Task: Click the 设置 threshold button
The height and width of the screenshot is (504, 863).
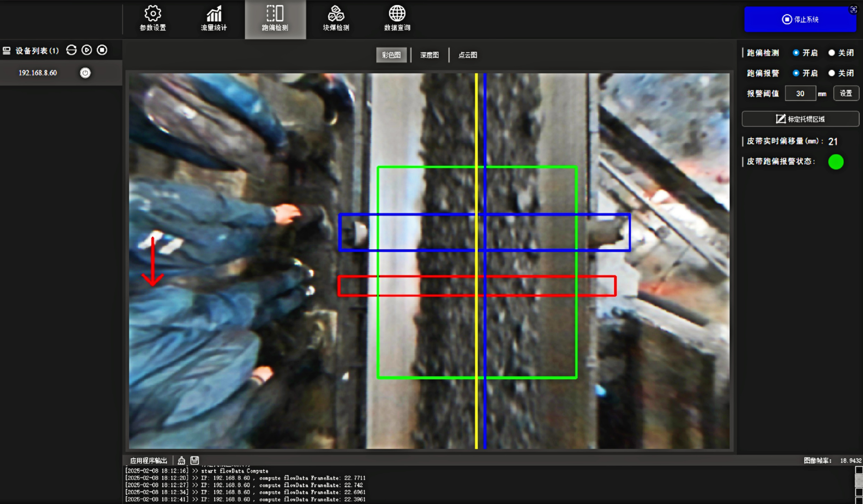Action: [x=846, y=93]
